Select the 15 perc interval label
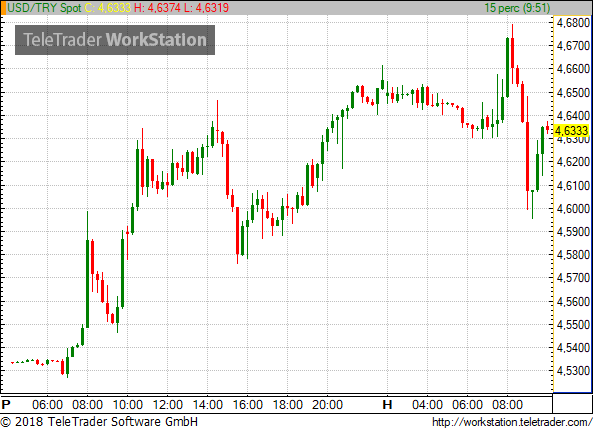The image size is (593, 431). [517, 8]
